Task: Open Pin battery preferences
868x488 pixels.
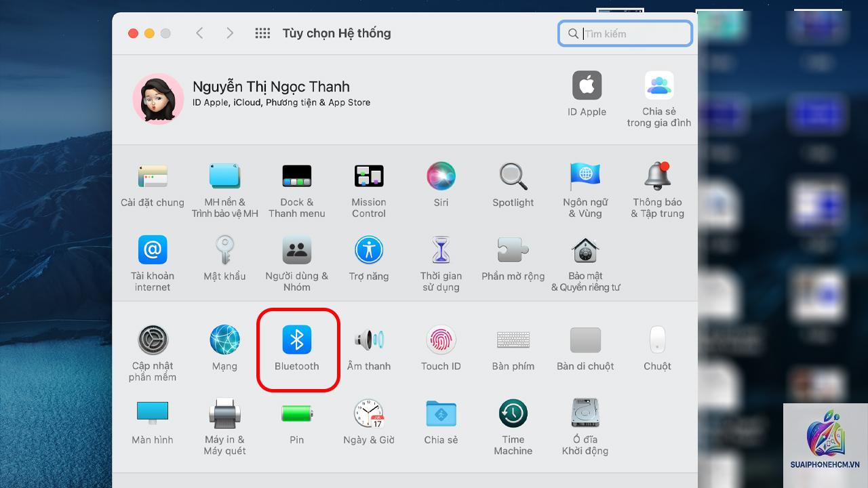Action: [x=297, y=413]
